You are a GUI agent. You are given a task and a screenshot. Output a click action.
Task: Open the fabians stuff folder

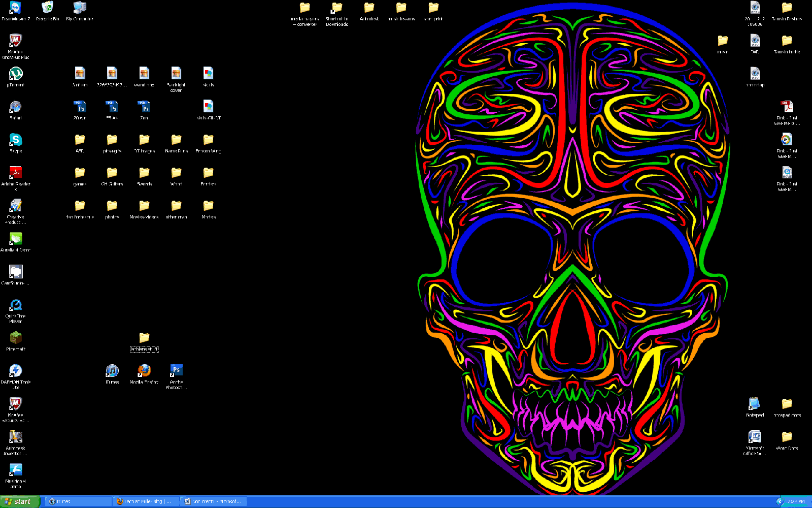[x=144, y=337]
